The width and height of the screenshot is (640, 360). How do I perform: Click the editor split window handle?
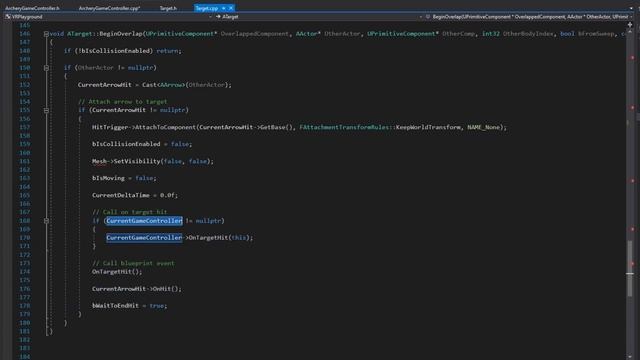pyautogui.click(x=630, y=25)
